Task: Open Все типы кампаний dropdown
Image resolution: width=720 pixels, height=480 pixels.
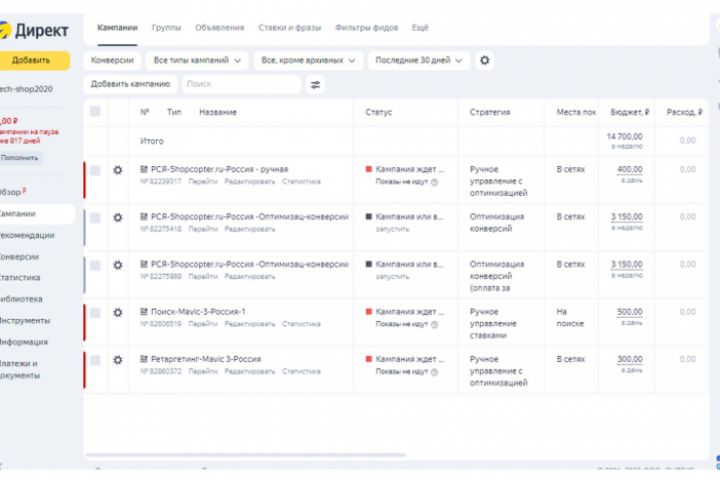Action: tap(197, 61)
